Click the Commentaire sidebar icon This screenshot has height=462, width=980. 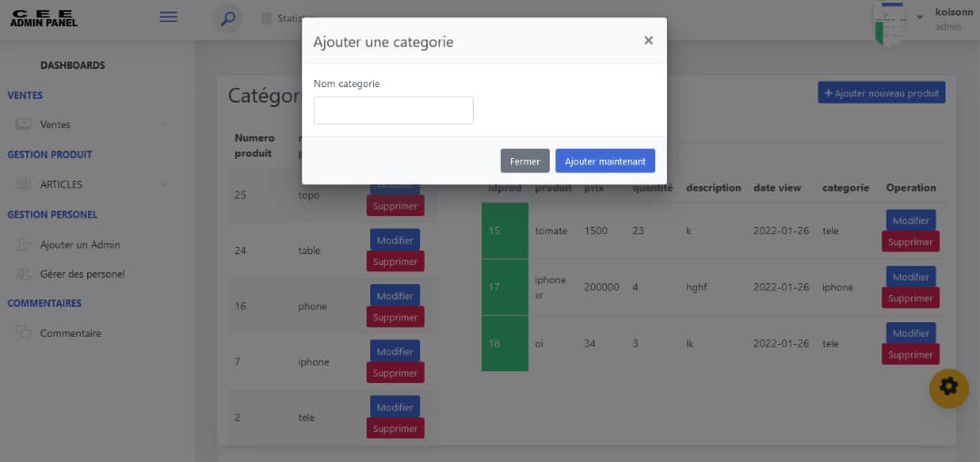pyautogui.click(x=24, y=333)
